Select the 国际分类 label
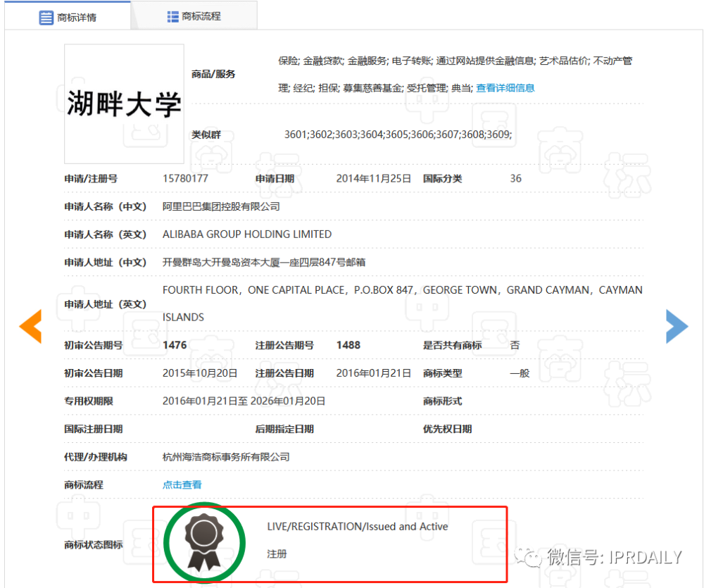This screenshot has height=588, width=704. pyautogui.click(x=442, y=179)
